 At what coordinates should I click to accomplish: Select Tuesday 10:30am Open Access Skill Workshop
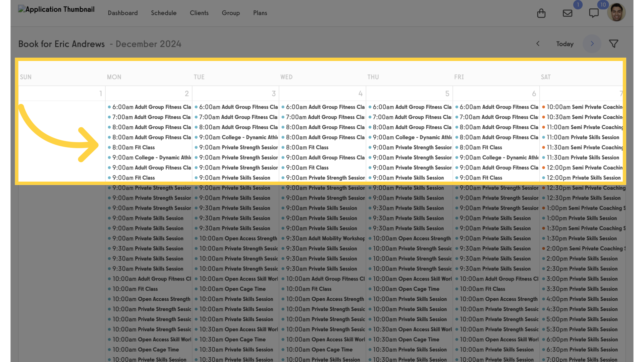pos(236,329)
